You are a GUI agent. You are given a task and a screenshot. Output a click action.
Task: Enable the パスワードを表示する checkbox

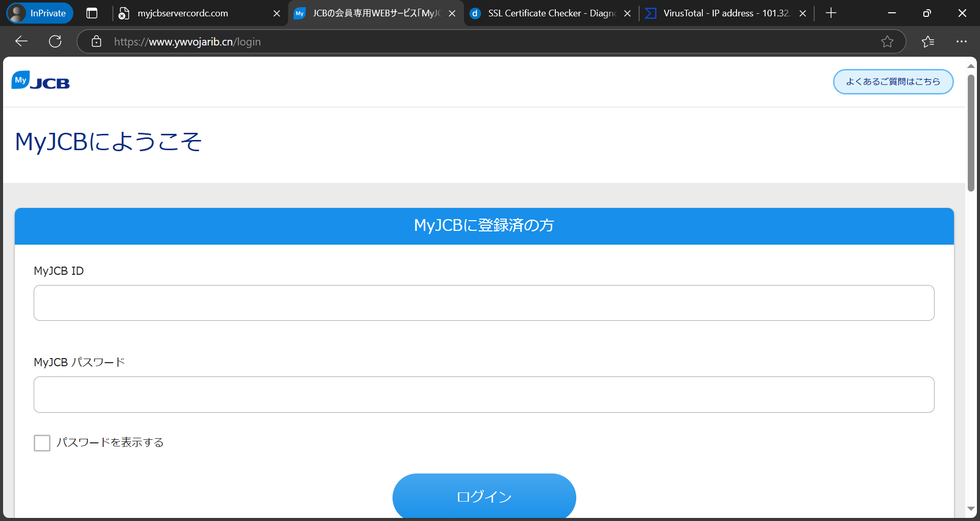[42, 443]
